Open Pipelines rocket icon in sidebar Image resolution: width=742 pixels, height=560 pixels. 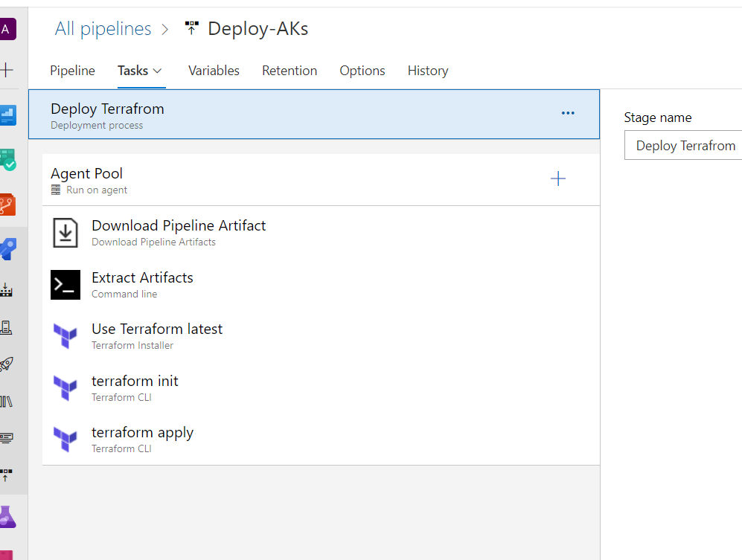7,364
